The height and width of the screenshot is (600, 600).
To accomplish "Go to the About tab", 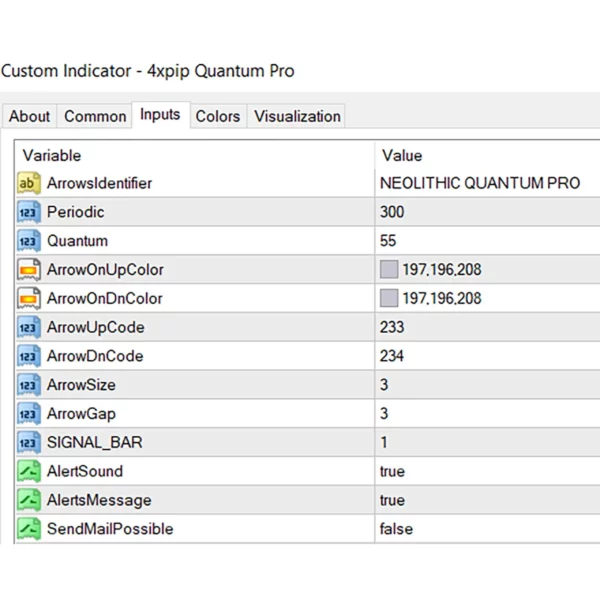I will click(x=29, y=116).
